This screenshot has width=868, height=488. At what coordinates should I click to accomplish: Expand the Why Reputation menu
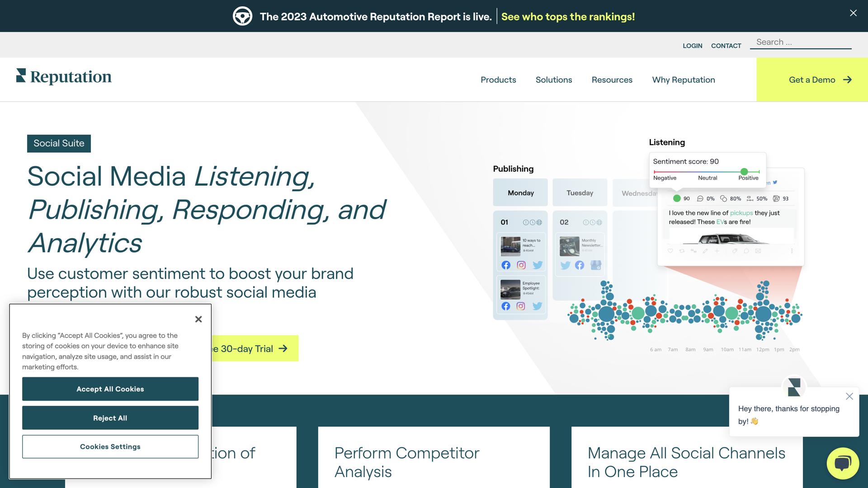[683, 80]
